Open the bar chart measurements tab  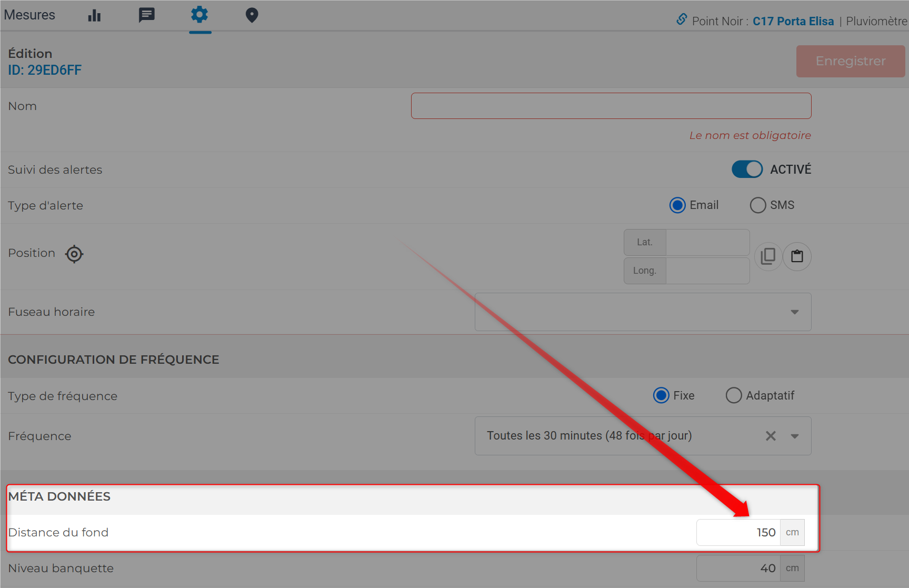[94, 15]
